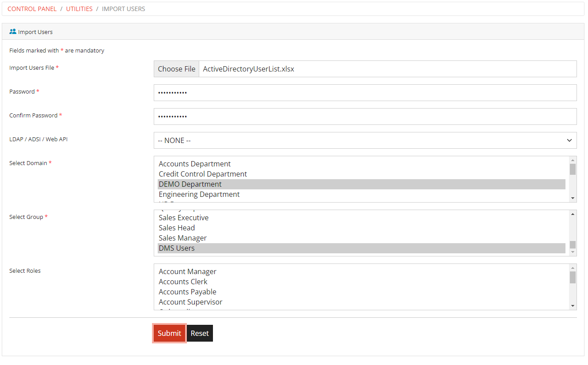Choose Sales Manager in group list
The width and height of the screenshot is (588, 365).
pos(182,238)
